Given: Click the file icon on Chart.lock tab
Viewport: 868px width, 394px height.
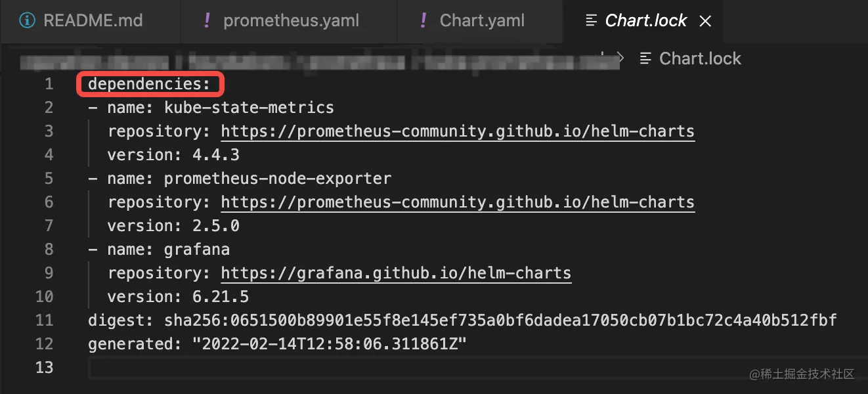Looking at the screenshot, I should (x=591, y=21).
